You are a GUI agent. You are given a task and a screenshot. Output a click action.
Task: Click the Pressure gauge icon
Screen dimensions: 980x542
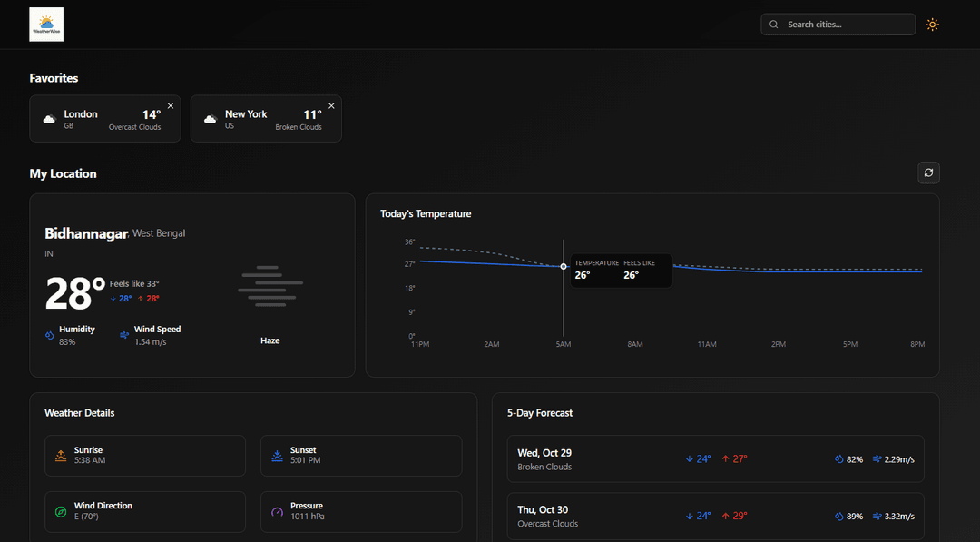click(277, 511)
